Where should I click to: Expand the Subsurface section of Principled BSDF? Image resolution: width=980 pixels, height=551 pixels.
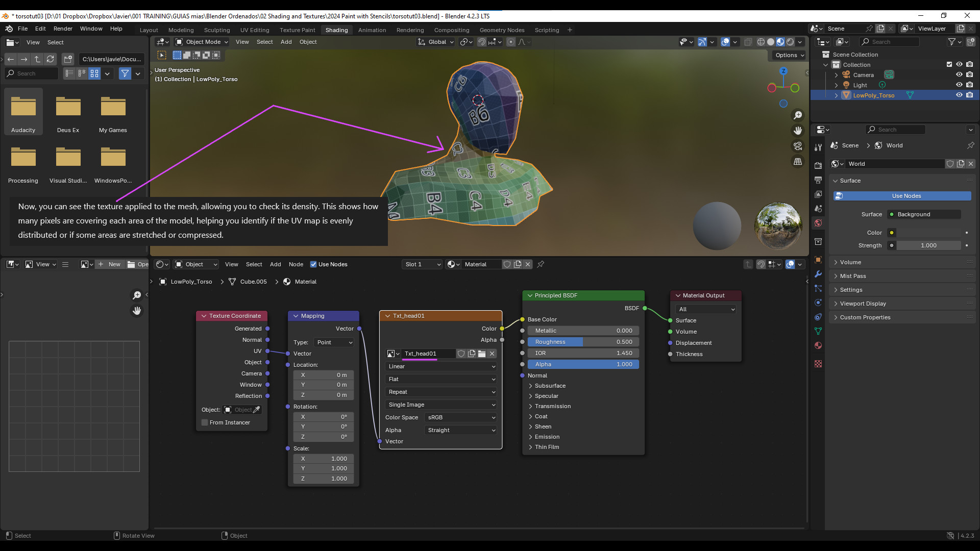pos(549,386)
